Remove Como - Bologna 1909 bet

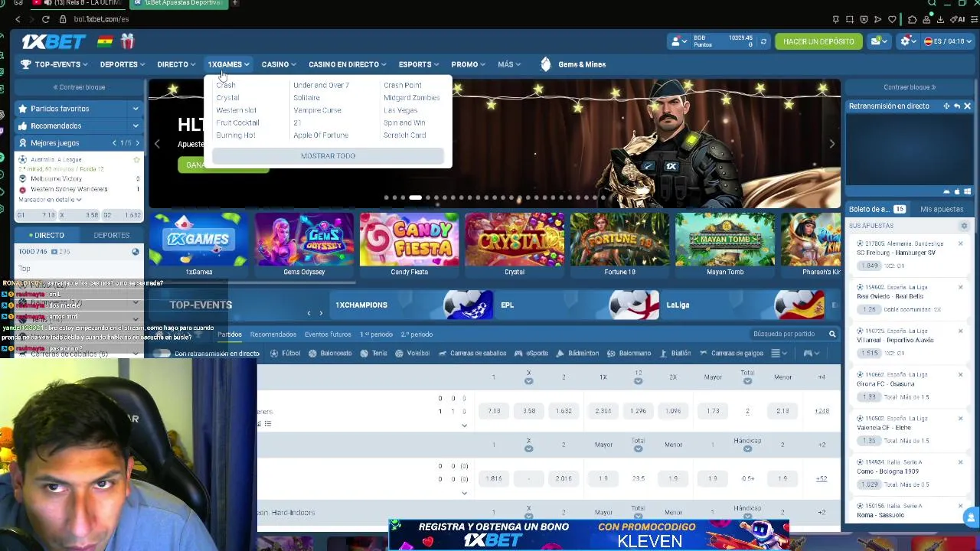click(x=960, y=462)
